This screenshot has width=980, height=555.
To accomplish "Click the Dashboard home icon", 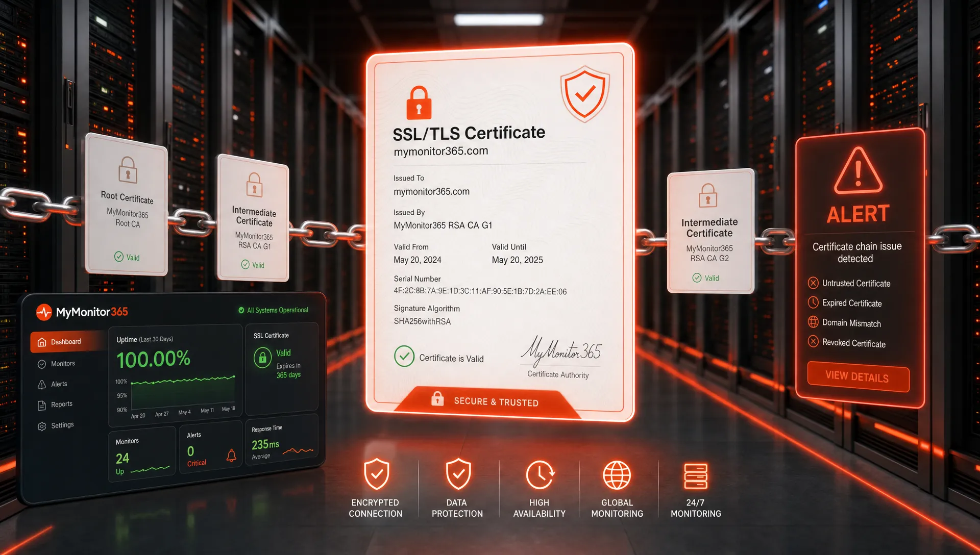I will pos(42,342).
